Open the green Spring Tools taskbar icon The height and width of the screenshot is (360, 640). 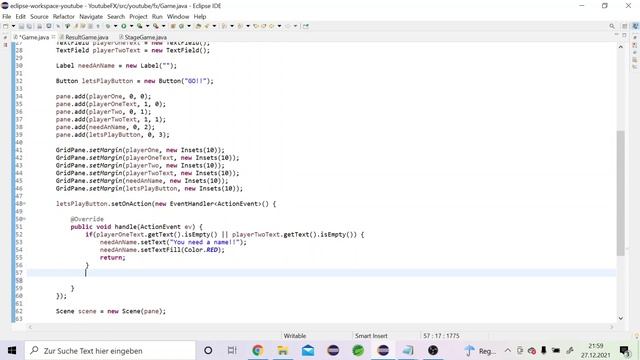point(358,351)
